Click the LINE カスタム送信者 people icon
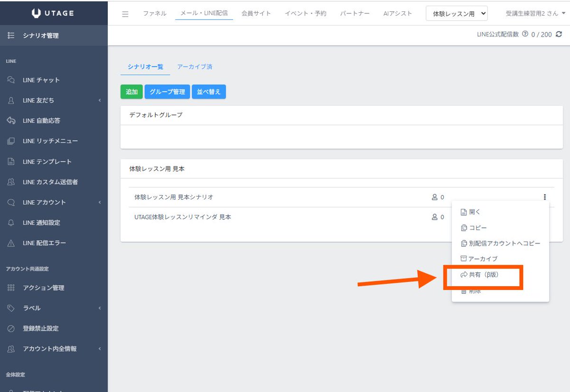Viewport: 570px width, 392px height. [x=11, y=182]
